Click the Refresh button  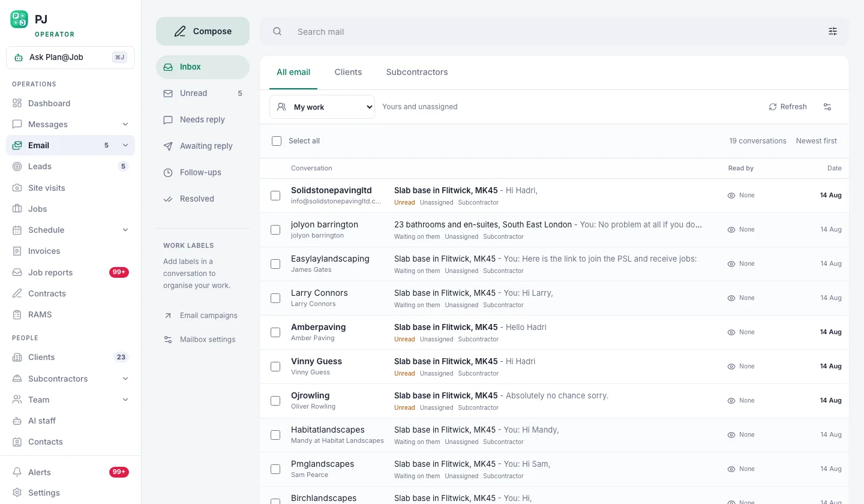pyautogui.click(x=788, y=107)
